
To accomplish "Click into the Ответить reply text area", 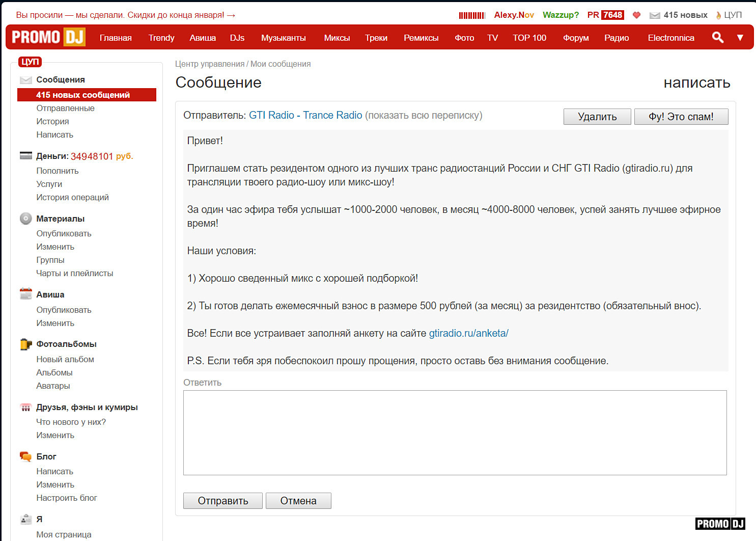I will 455,432.
